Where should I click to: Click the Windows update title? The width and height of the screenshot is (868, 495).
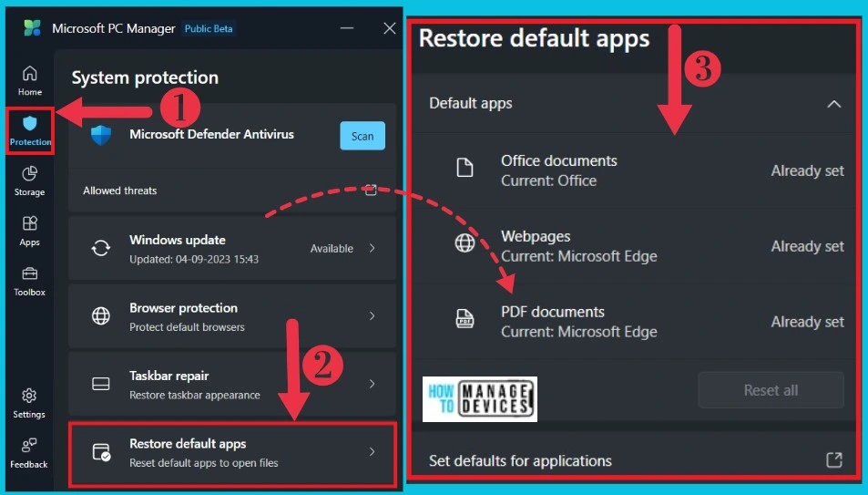click(x=177, y=240)
